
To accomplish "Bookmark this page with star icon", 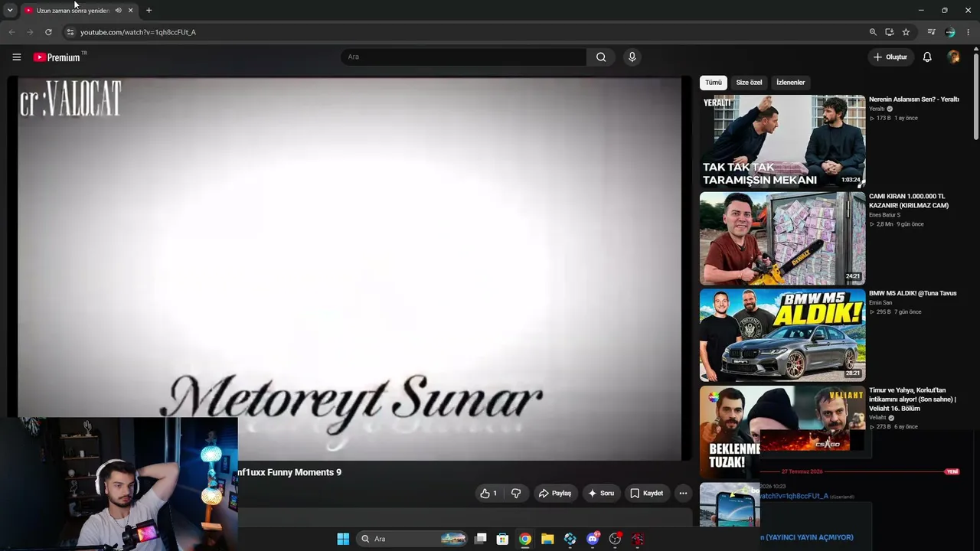I will point(906,32).
